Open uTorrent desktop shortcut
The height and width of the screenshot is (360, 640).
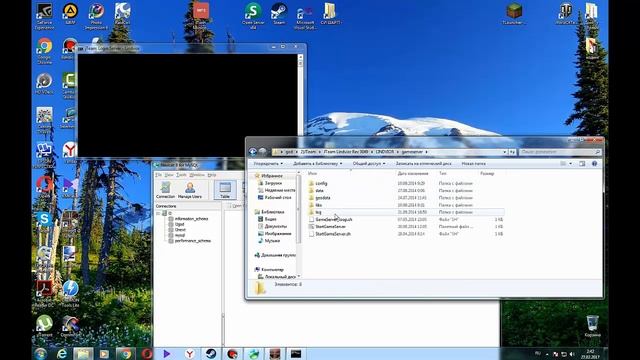(x=44, y=326)
